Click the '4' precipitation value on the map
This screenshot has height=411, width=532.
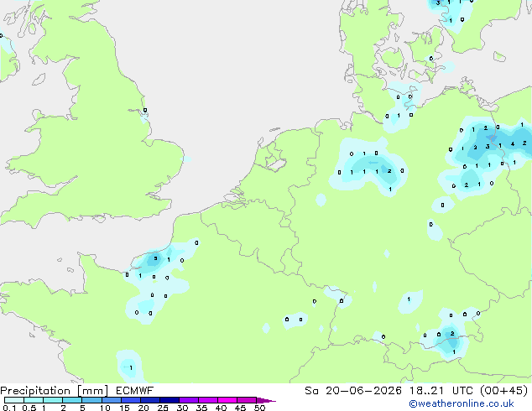click(513, 143)
